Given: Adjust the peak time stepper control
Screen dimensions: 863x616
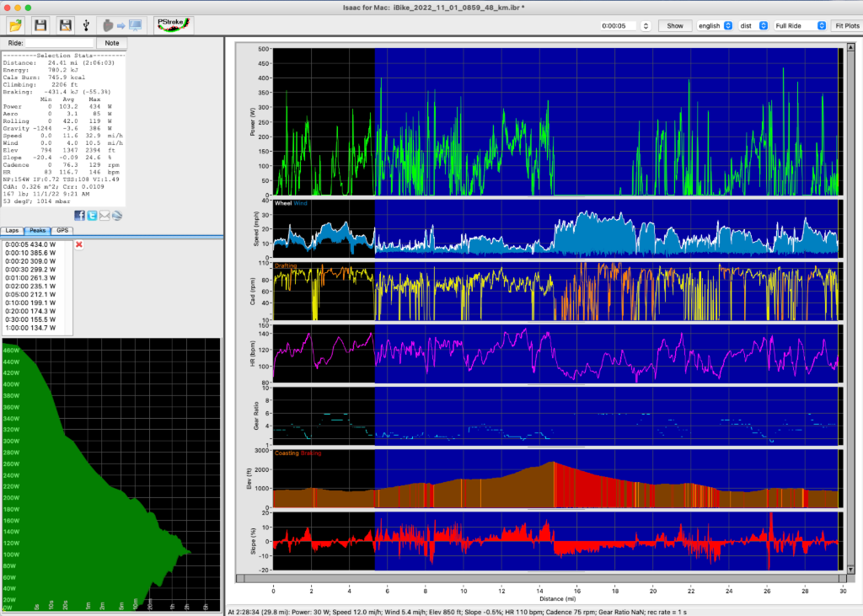Looking at the screenshot, I should click(x=645, y=25).
